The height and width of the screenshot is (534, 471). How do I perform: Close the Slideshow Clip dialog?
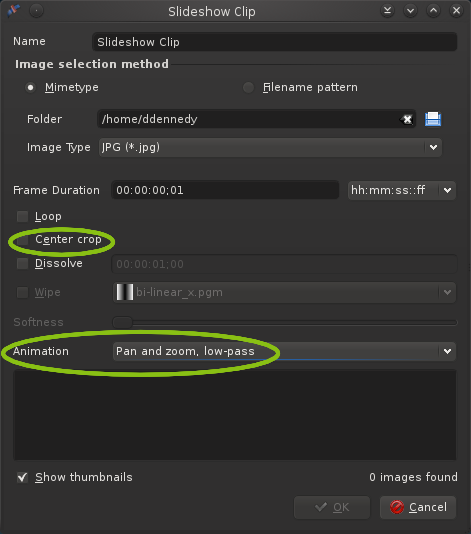click(456, 11)
